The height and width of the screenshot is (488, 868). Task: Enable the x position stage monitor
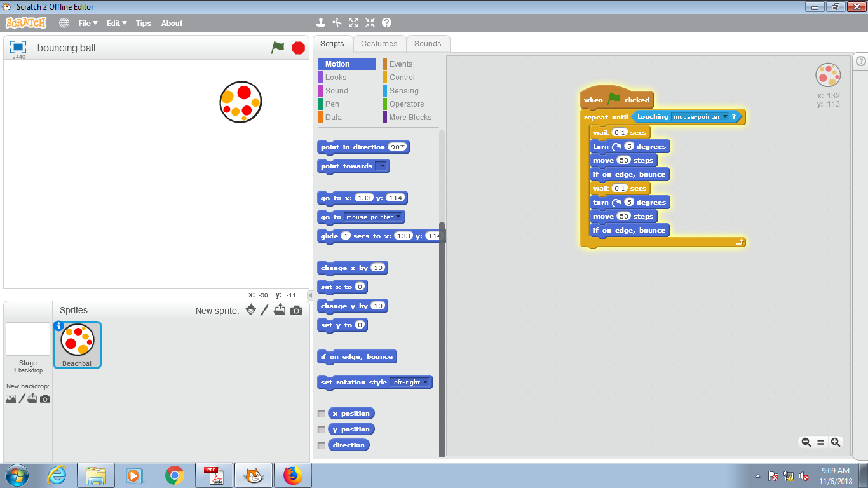click(x=321, y=413)
